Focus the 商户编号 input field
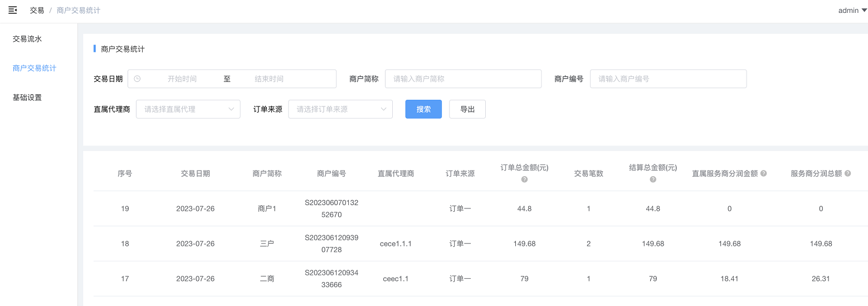This screenshot has width=868, height=306. [668, 79]
